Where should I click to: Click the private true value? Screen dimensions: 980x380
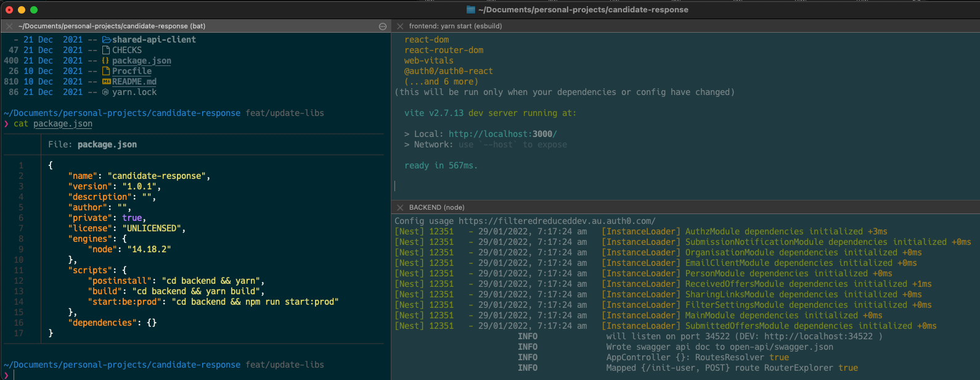point(132,218)
